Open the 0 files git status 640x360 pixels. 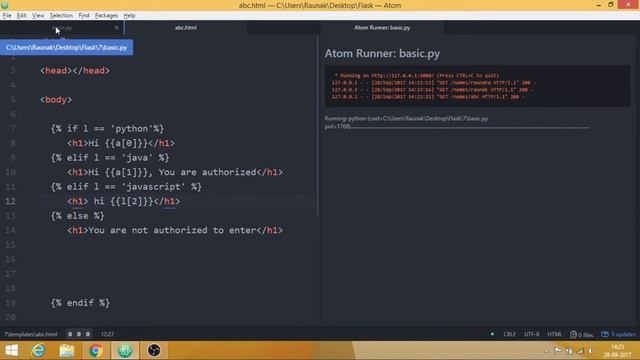582,335
